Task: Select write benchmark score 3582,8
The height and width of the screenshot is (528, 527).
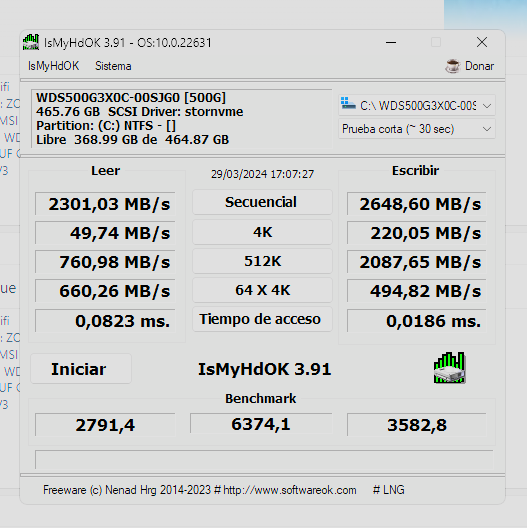Action: (417, 425)
